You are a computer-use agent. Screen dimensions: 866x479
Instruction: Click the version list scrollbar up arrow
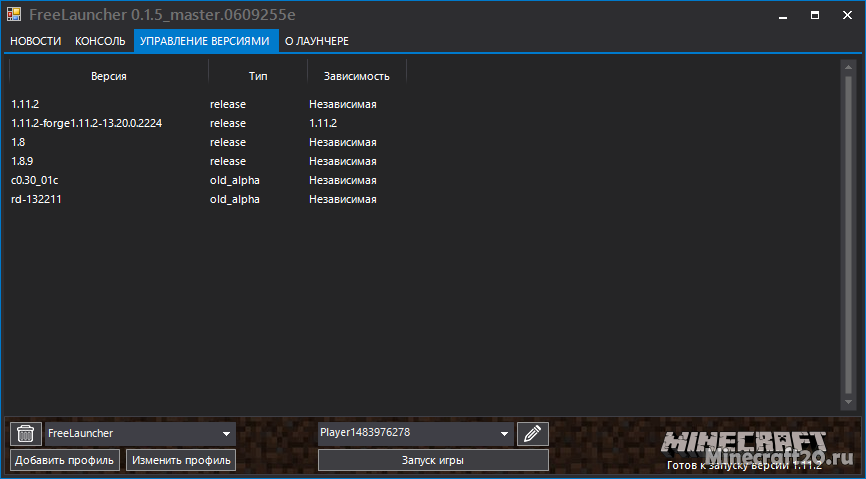(848, 67)
